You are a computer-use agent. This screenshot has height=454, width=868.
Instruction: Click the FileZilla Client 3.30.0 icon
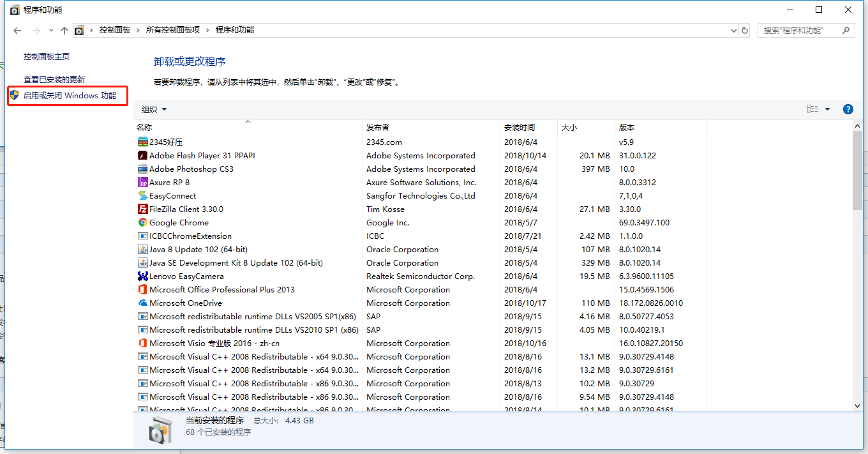tap(142, 209)
